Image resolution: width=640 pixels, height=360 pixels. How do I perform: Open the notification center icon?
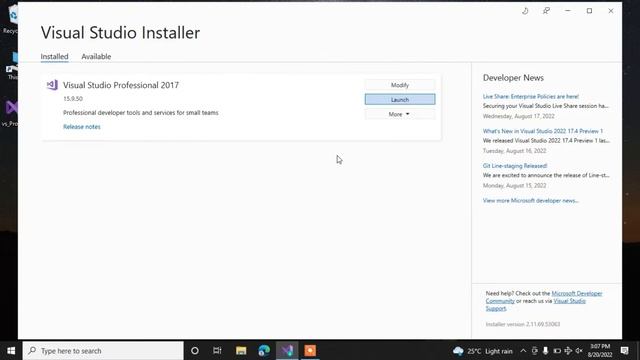click(x=624, y=351)
